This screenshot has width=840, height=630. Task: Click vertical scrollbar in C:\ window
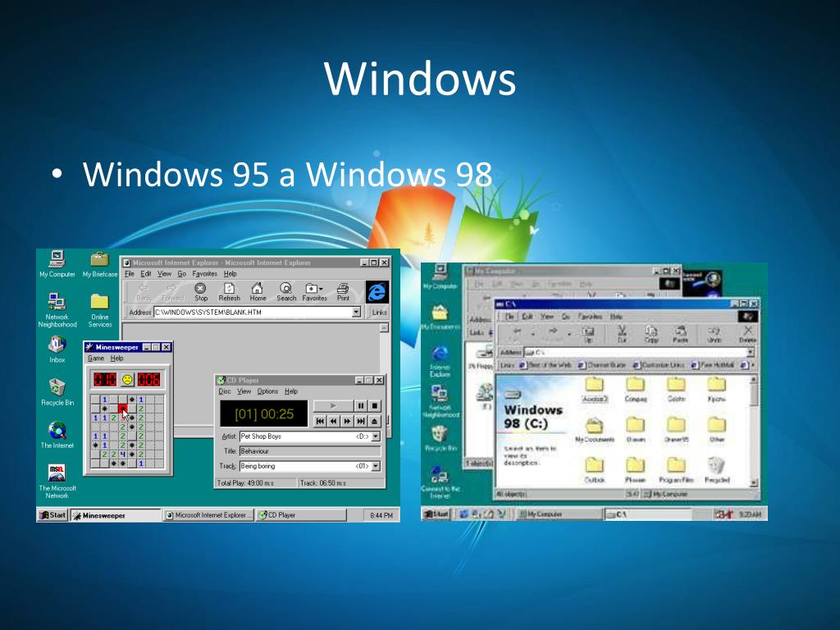(754, 431)
